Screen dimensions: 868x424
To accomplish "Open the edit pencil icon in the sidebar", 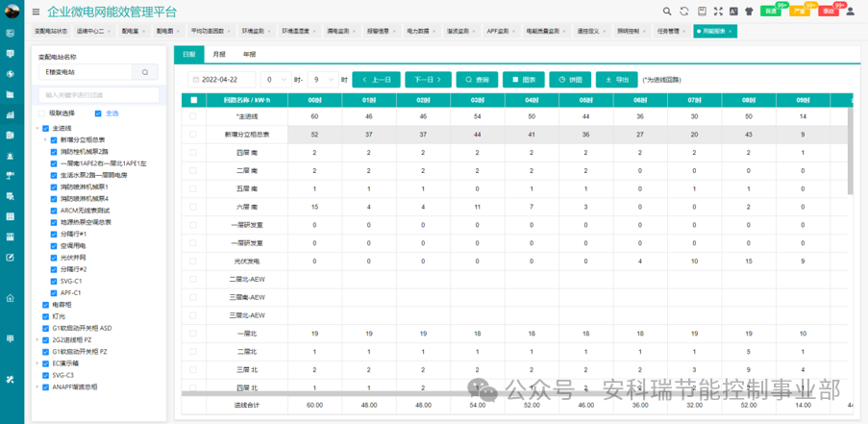I will coord(10,258).
